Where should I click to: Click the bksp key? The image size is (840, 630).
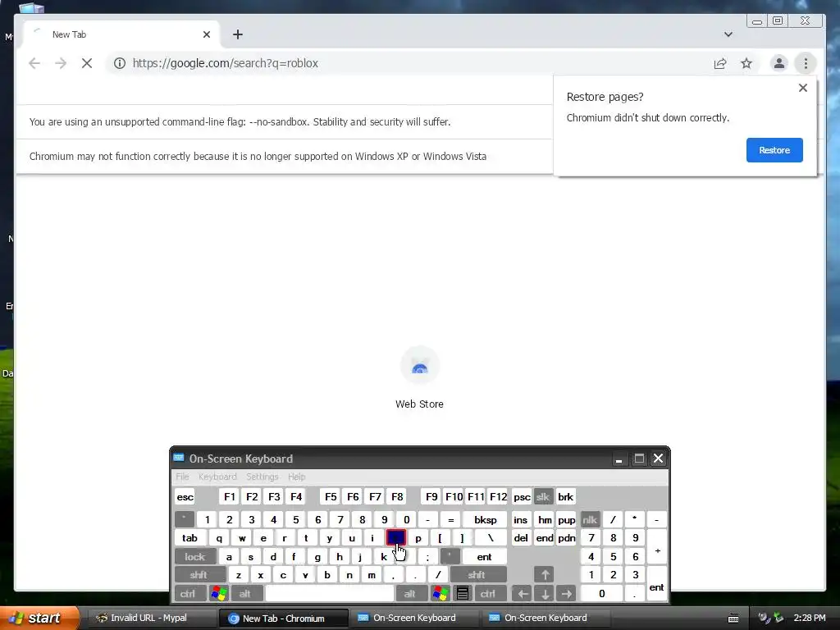tap(486, 519)
